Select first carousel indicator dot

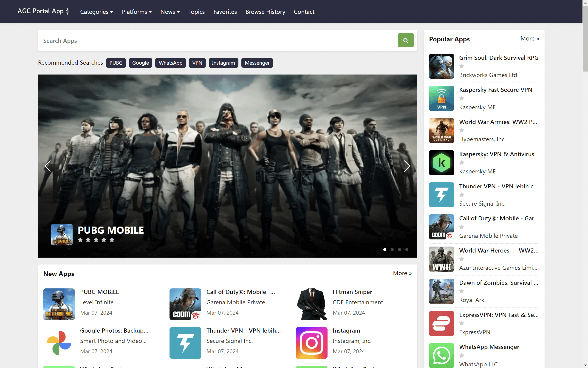tap(385, 250)
